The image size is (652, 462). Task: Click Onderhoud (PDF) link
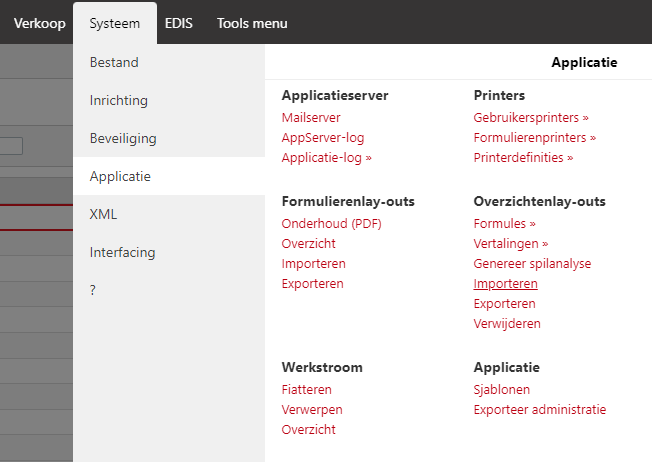coord(331,224)
